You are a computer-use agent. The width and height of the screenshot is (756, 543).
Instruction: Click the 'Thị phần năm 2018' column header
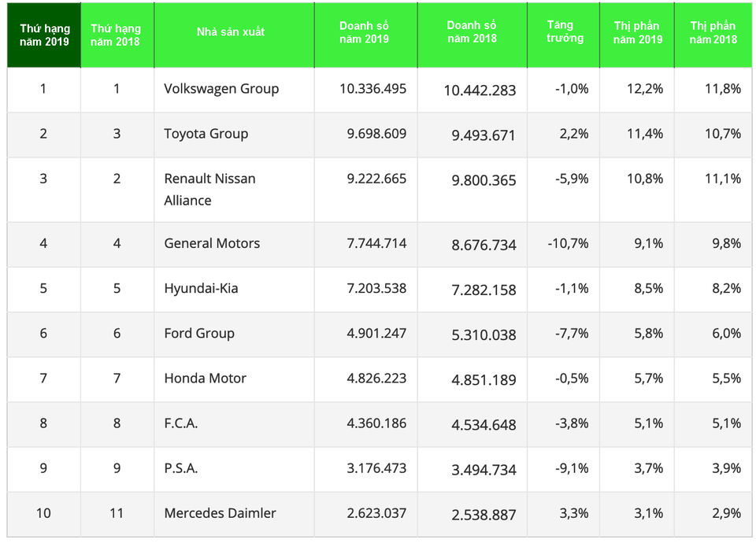pyautogui.click(x=713, y=35)
